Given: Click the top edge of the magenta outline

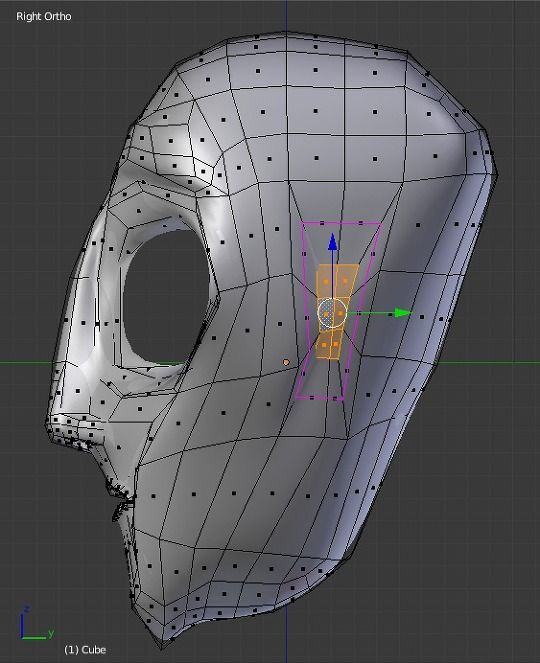Looking at the screenshot, I should click(341, 223).
